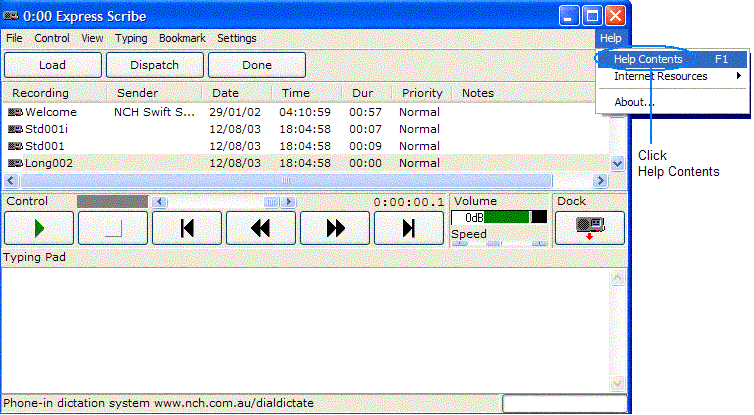Jump to start of recording
Screen dimensions: 754x415
click(187, 228)
